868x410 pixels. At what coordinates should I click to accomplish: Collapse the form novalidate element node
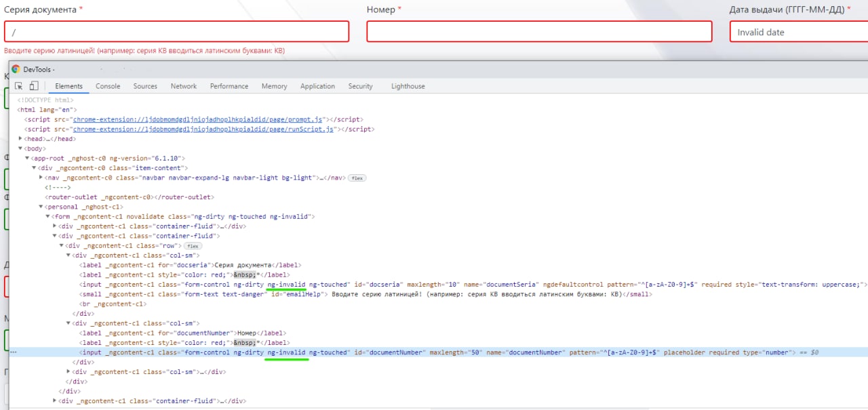pyautogui.click(x=47, y=216)
